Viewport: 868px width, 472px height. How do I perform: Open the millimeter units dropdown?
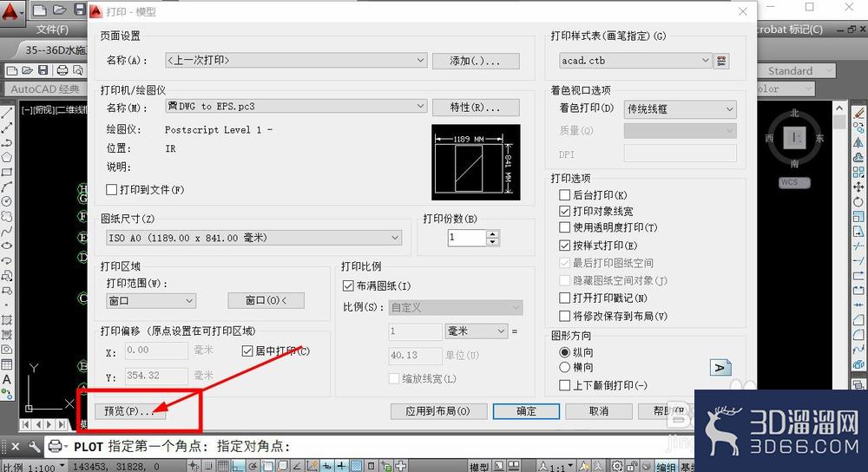tap(476, 331)
